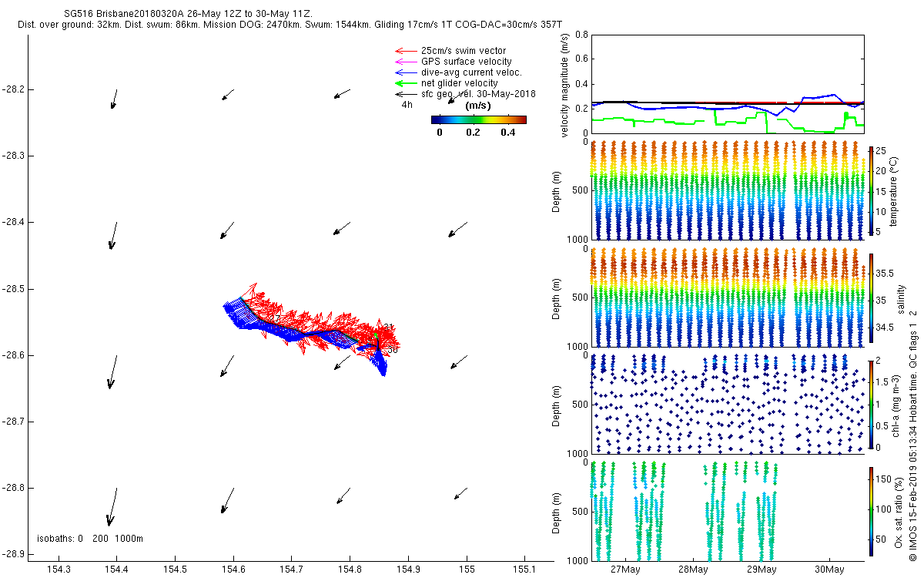Click the 50 tick on the oxygen colorbar
Screen dimensions: 924x578
coord(882,538)
